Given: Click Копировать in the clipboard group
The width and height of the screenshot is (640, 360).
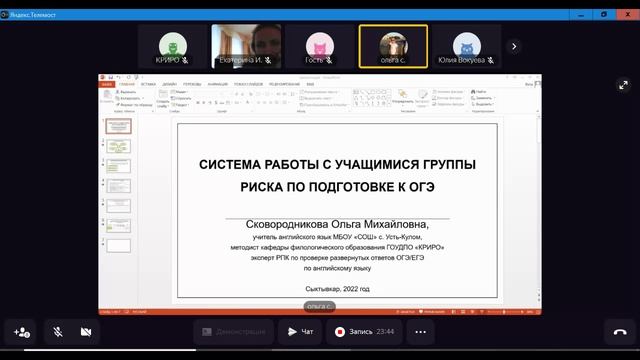Looking at the screenshot, I should click(128, 98).
